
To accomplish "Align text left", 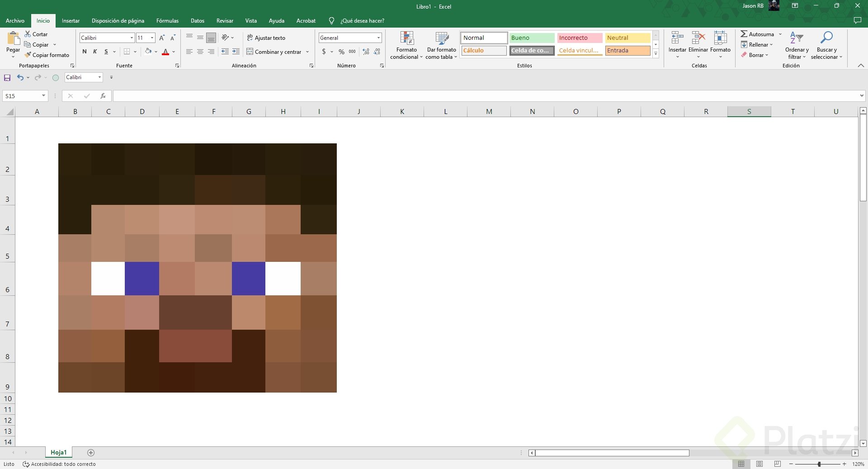I will (x=189, y=52).
